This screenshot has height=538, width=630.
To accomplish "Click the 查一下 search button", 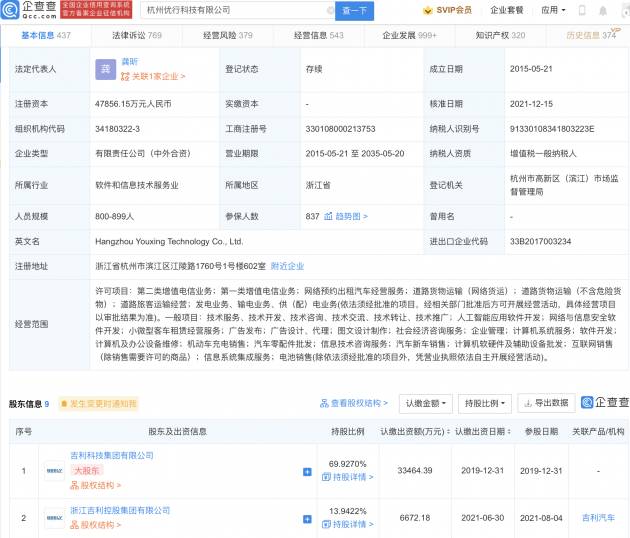I will coord(354,10).
